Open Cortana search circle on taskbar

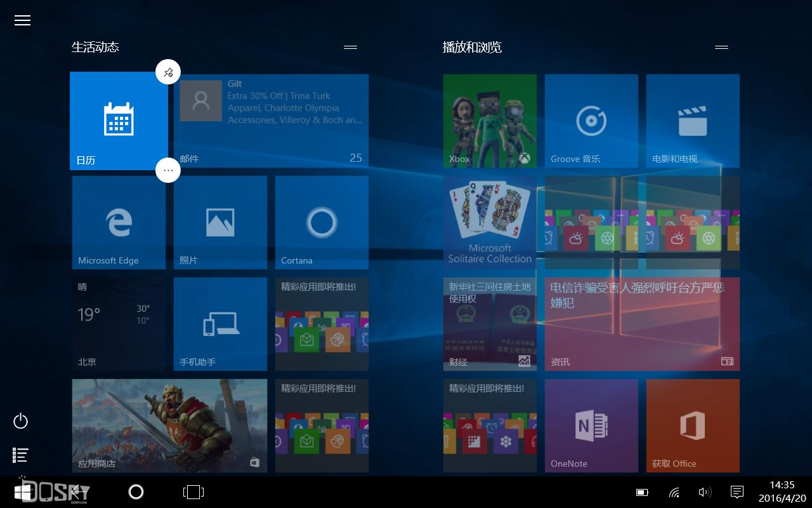pyautogui.click(x=136, y=491)
